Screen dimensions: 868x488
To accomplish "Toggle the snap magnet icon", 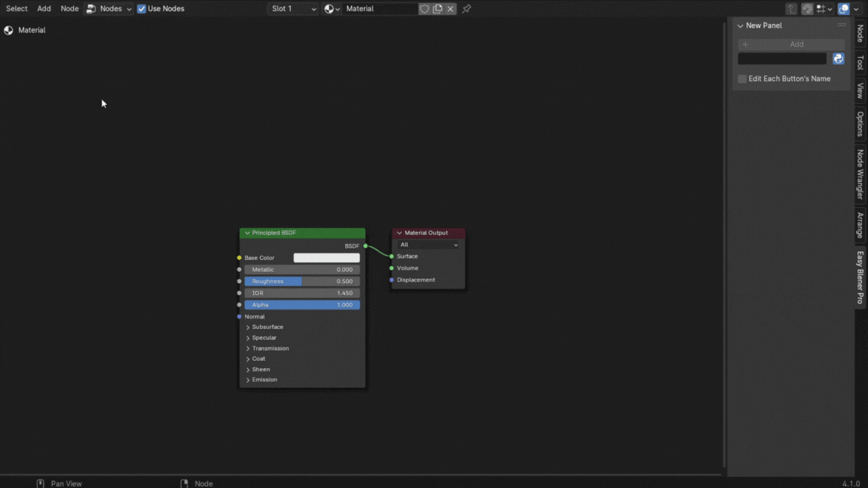I will click(x=807, y=9).
